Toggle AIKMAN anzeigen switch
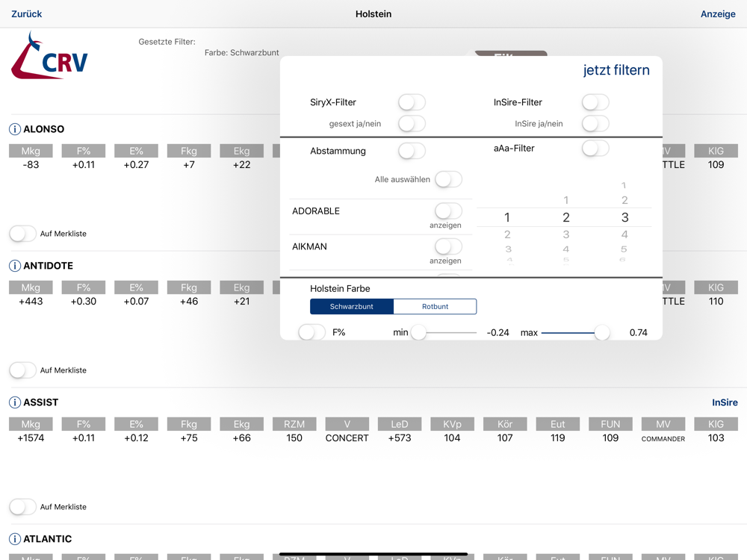The height and width of the screenshot is (560, 747). [448, 246]
